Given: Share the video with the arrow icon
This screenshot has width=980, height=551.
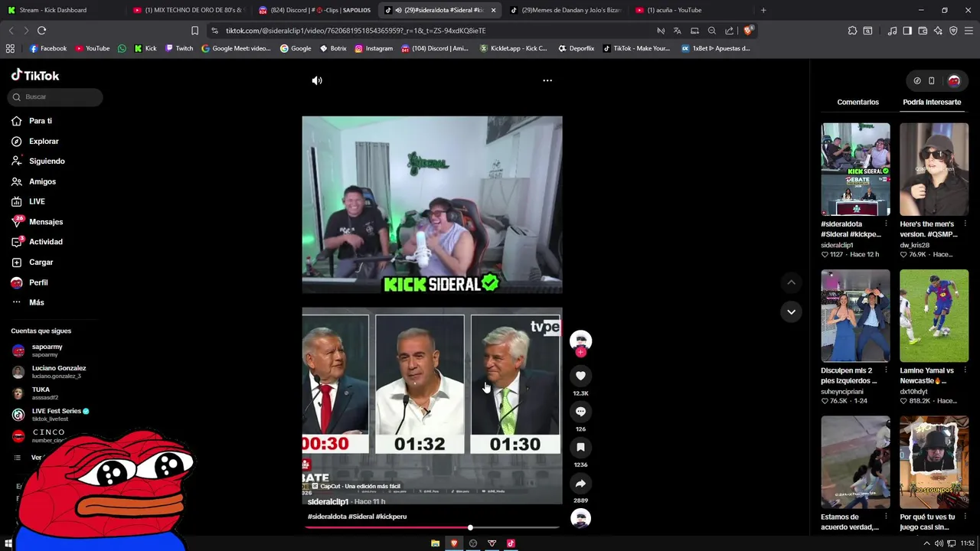Looking at the screenshot, I should point(580,484).
